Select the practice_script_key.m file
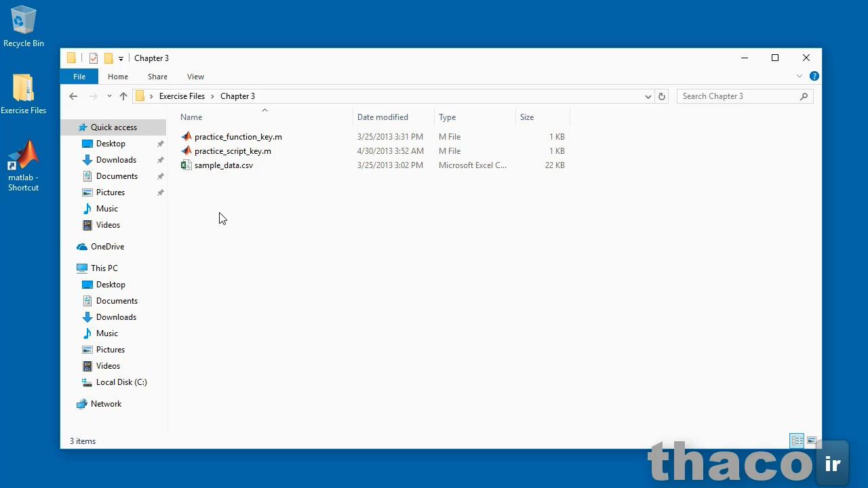This screenshot has height=488, width=868. [233, 151]
